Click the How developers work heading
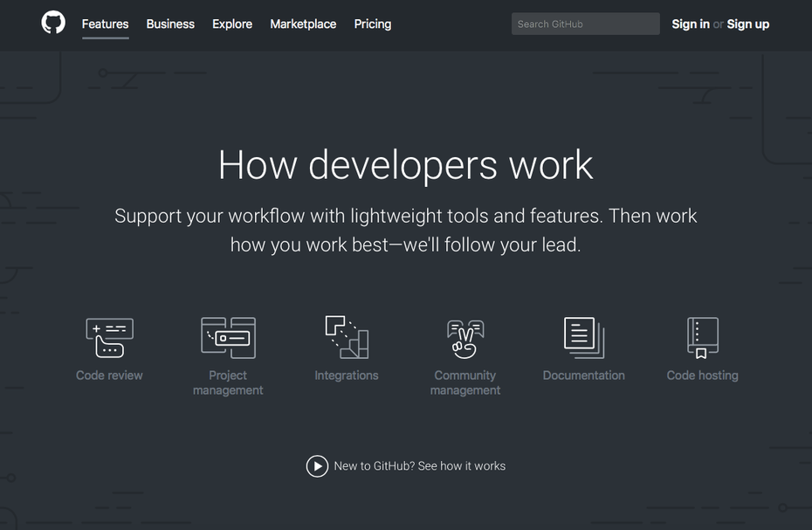This screenshot has height=530, width=812. pyautogui.click(x=405, y=165)
